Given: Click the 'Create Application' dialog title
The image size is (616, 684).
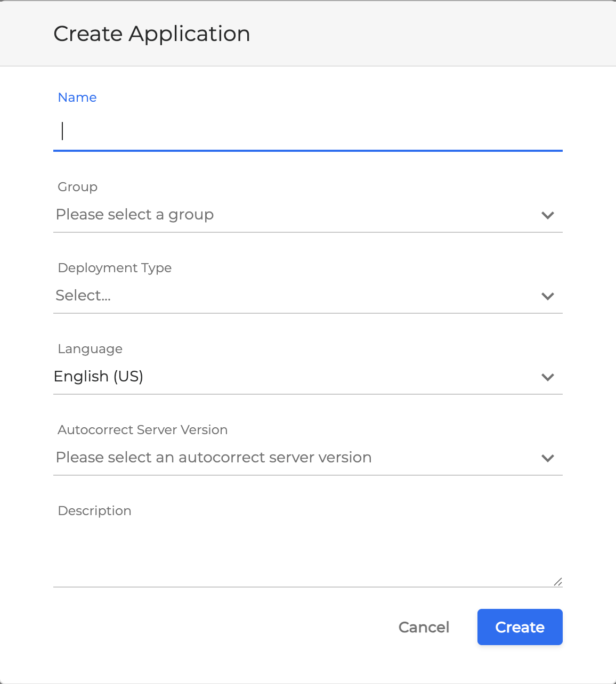Looking at the screenshot, I should pos(152,34).
